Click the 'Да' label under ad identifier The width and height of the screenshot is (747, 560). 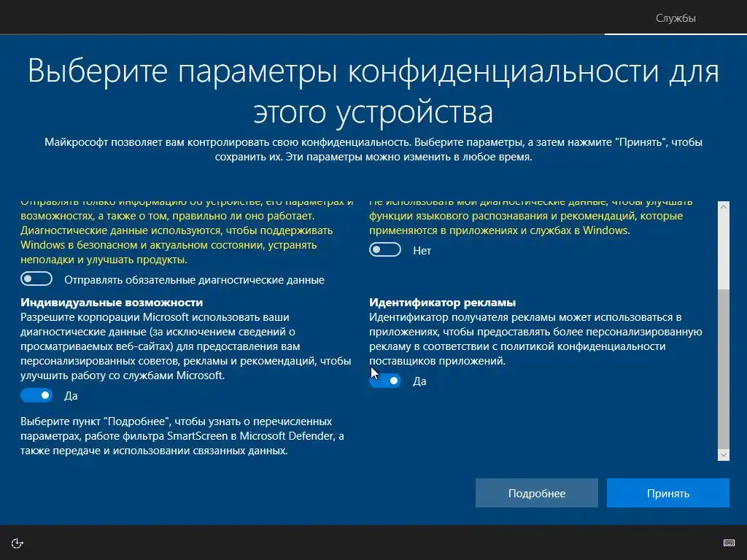click(419, 381)
